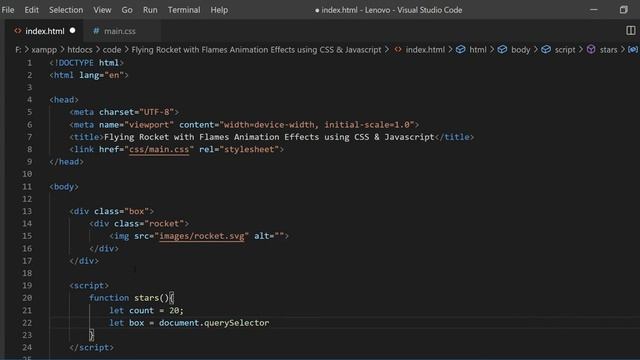Select body symbol in the breadcrumb
This screenshot has height=360, width=640.
tap(520, 50)
